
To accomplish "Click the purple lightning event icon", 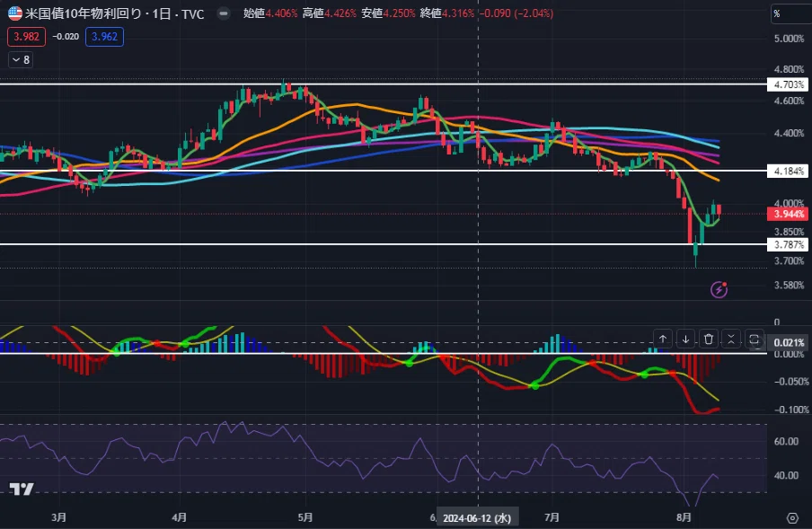I will pos(719,289).
